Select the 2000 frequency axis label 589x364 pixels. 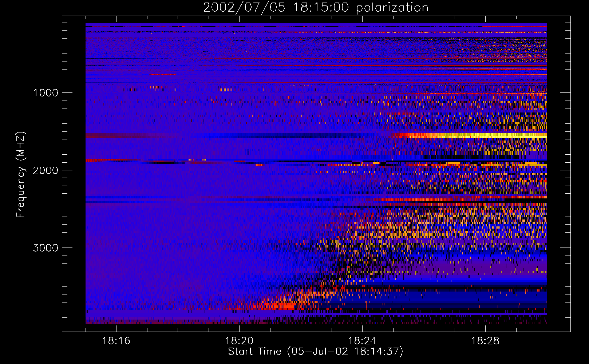click(46, 170)
